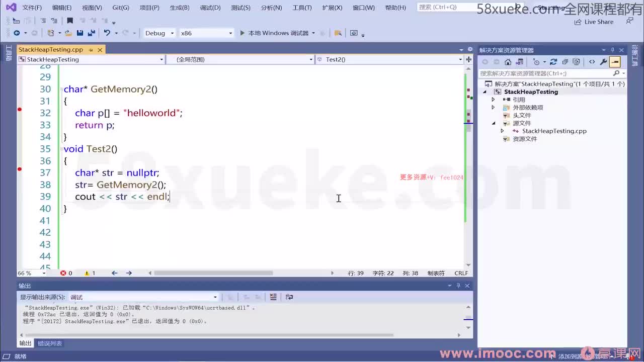Toggle the breakpoint on line 32
Screen dimensions: 644x362
[x=20, y=109]
